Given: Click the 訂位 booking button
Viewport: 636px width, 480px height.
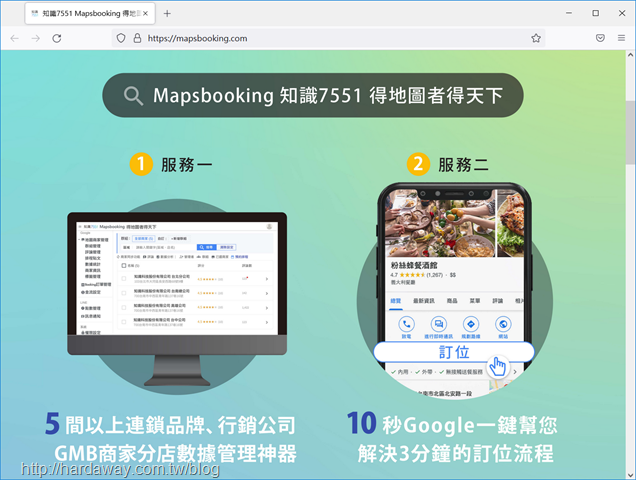Looking at the screenshot, I should [x=453, y=352].
